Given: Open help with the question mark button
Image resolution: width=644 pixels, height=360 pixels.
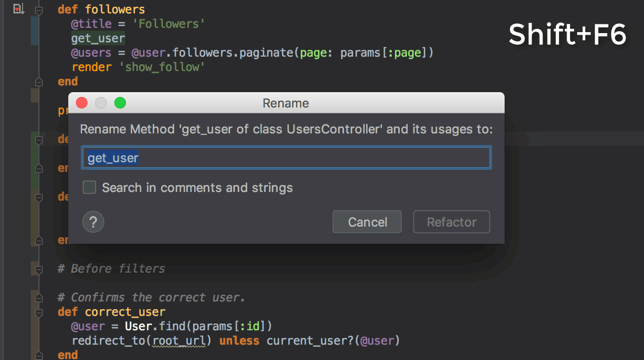Looking at the screenshot, I should 93,222.
